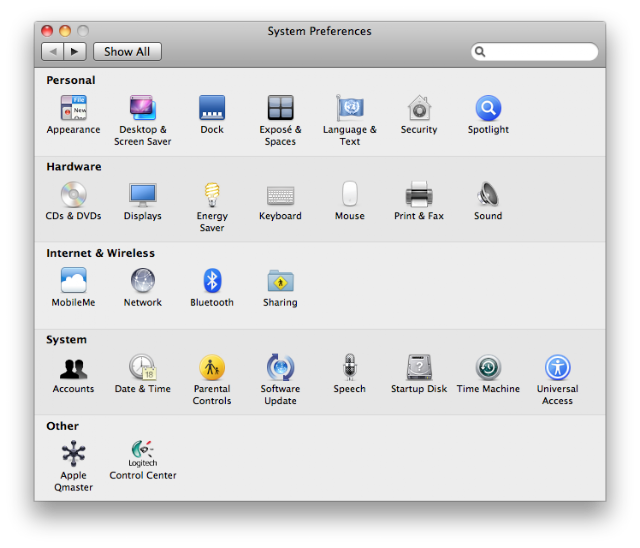
Task: Go back with the left arrow button
Action: tap(53, 52)
